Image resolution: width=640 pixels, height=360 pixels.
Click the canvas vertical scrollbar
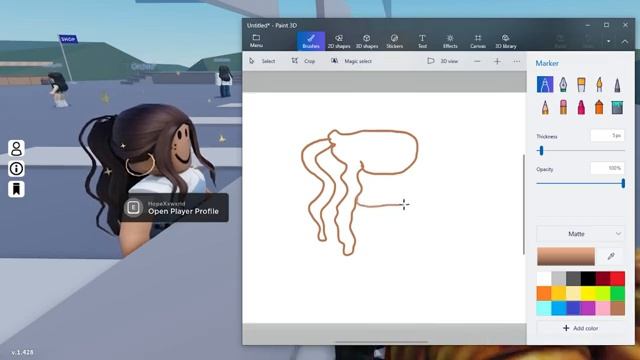(x=524, y=204)
